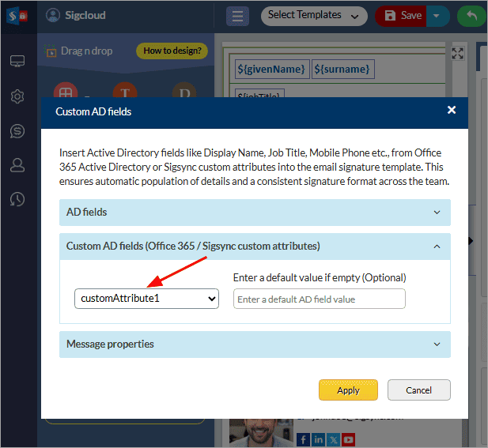This screenshot has width=488, height=448.
Task: Click the fullscreen expand icon
Action: pos(457,54)
